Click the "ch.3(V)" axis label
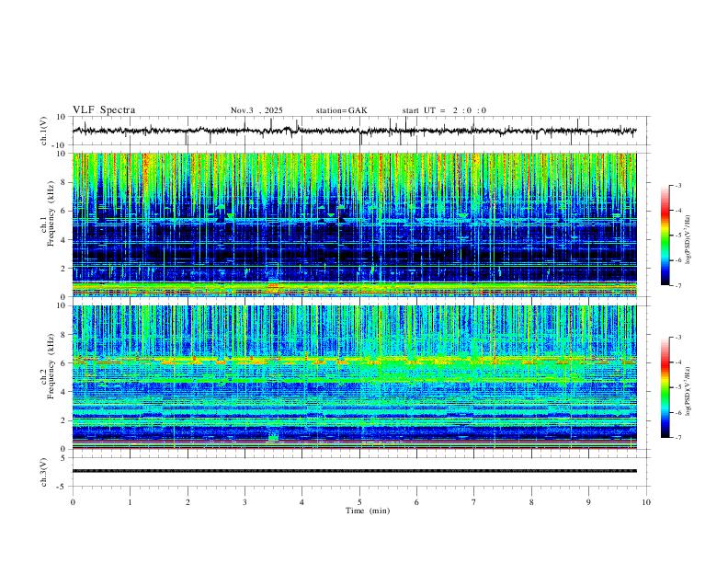 tap(44, 472)
